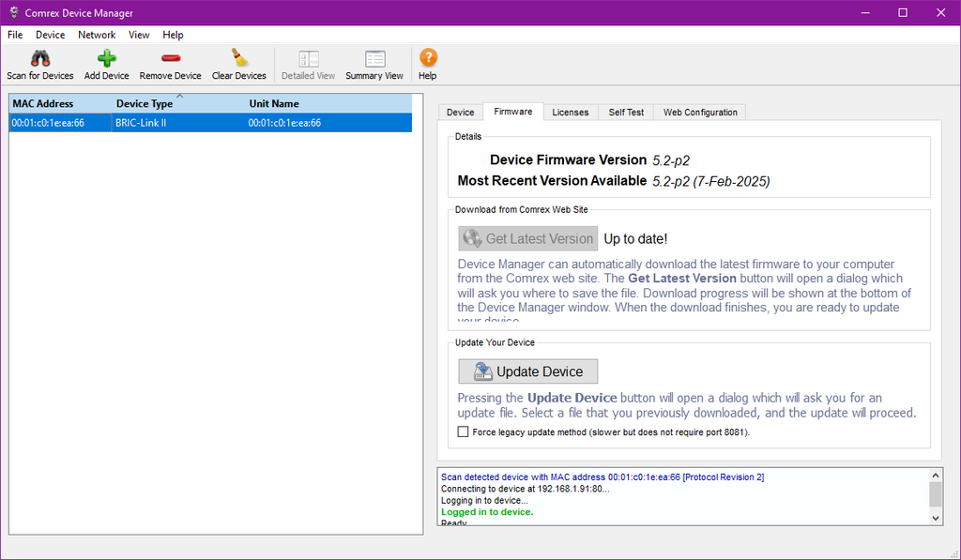This screenshot has height=560, width=961.
Task: Sort list by Device Type column header
Action: tap(145, 104)
